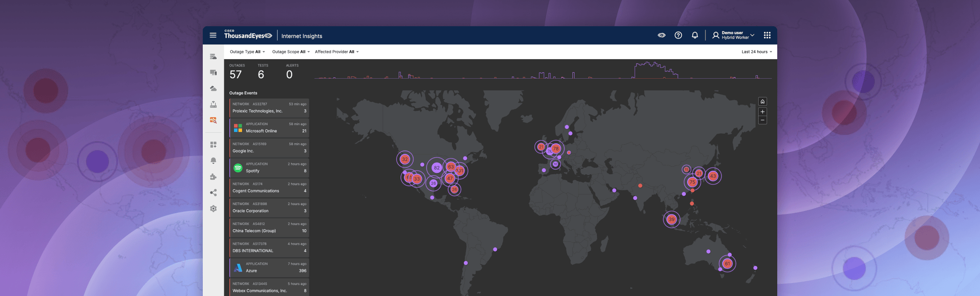Screen dimensions: 980x296
Task: Click the Cisco ThousandEyes logo
Action: click(248, 34)
